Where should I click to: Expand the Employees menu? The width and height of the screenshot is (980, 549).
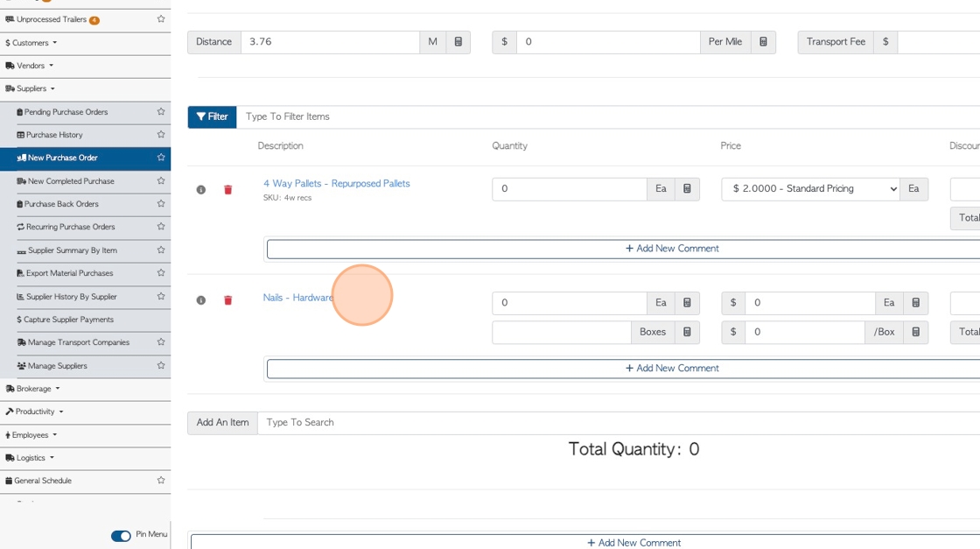31,434
